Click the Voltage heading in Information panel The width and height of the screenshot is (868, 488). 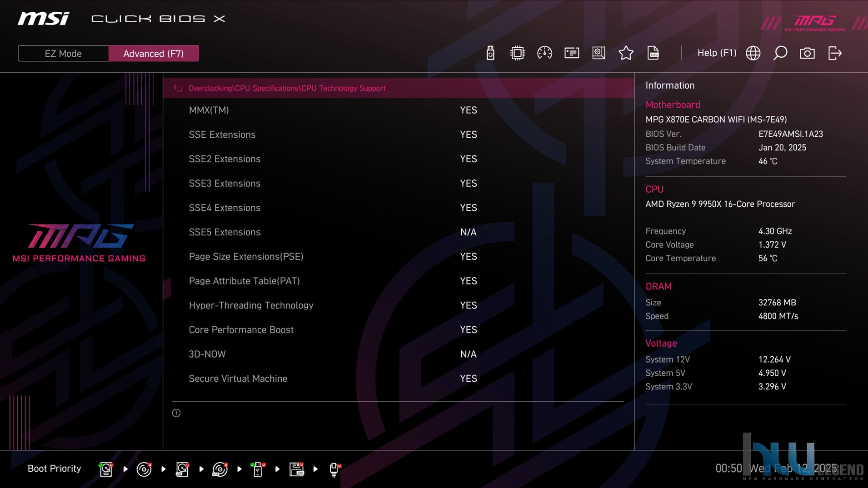pos(661,344)
